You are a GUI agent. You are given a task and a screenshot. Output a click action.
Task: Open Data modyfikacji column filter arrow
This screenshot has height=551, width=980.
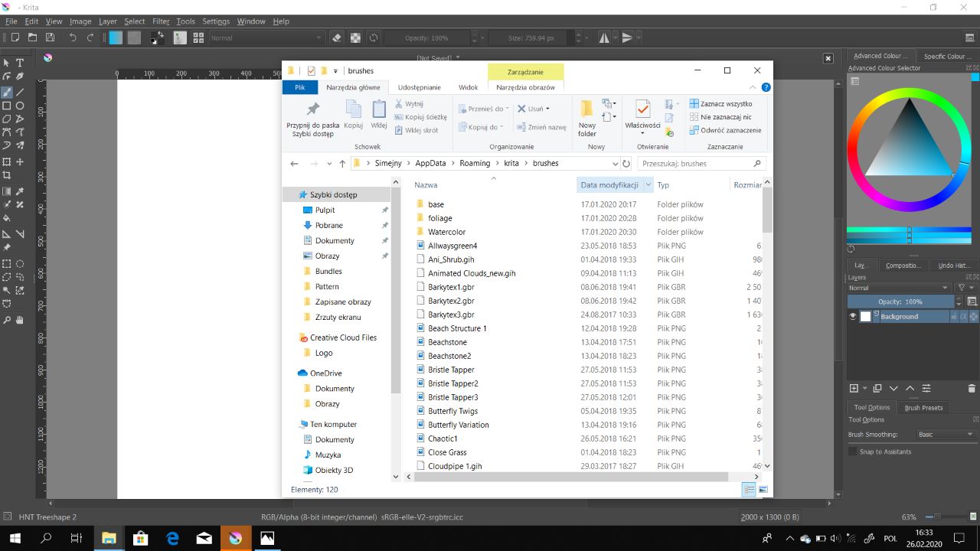648,185
